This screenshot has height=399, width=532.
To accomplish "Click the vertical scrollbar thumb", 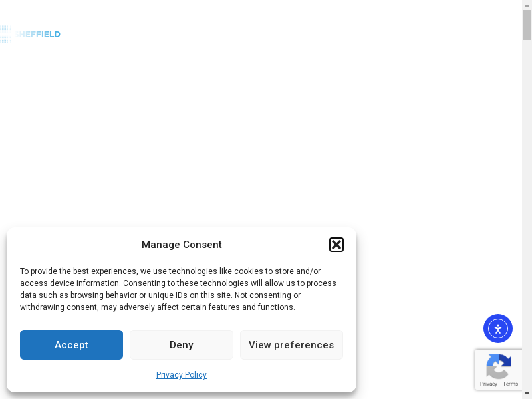I will pos(527,27).
